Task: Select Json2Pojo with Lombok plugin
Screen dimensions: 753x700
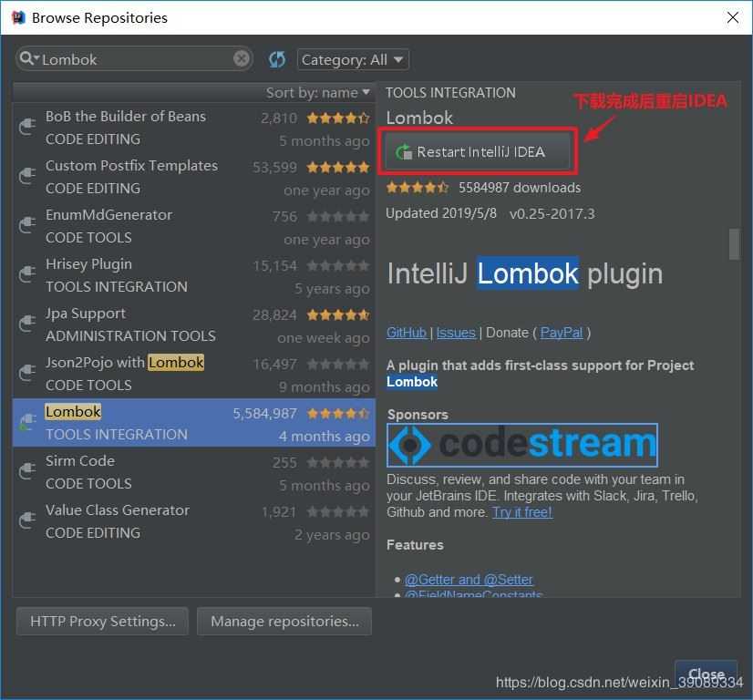Action: [193, 374]
